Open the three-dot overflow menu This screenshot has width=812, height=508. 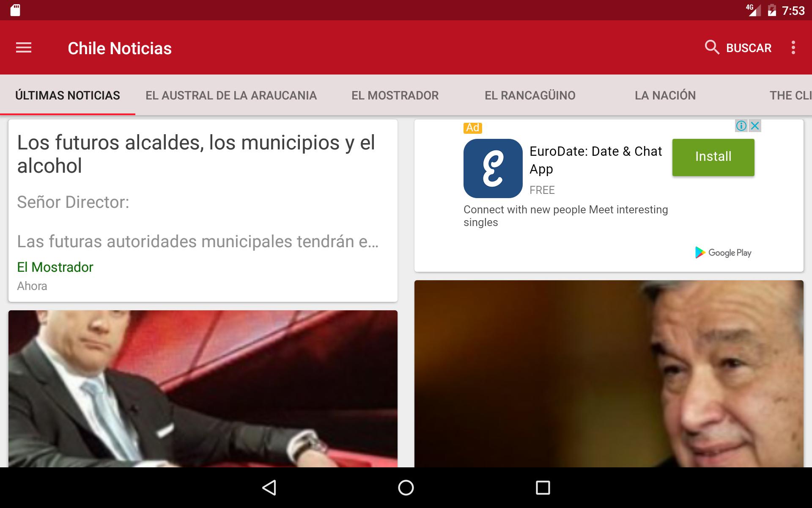point(793,47)
